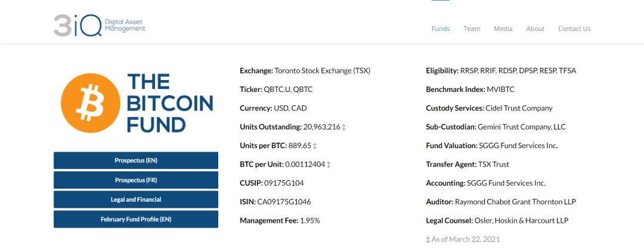This screenshot has width=644, height=249.
Task: Click Accounting SGGG Fund Services line
Action: coord(486,183)
